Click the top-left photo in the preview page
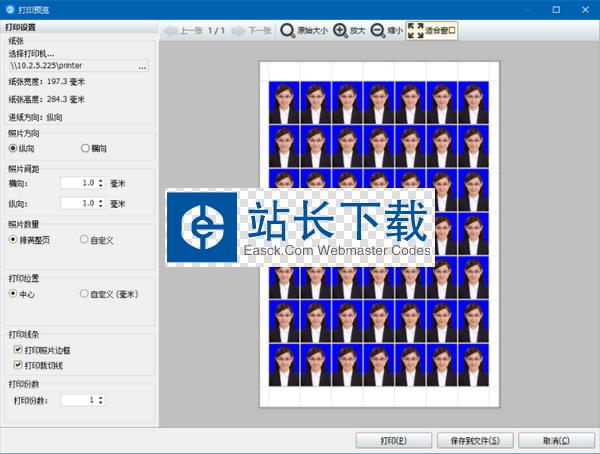Screen dimensions: 600x454 [284, 101]
